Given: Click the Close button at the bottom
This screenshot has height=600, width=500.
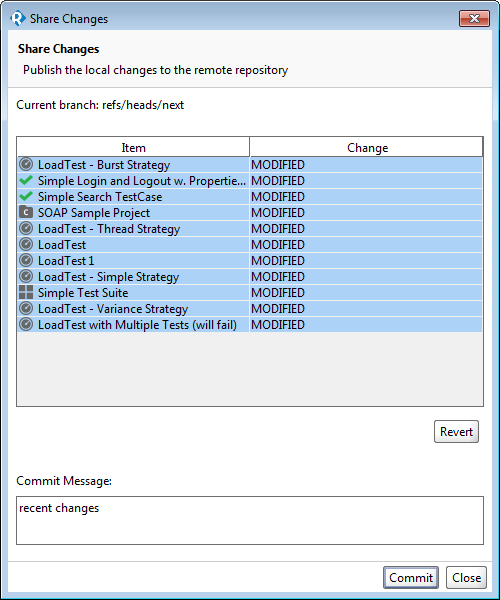Looking at the screenshot, I should (x=466, y=577).
